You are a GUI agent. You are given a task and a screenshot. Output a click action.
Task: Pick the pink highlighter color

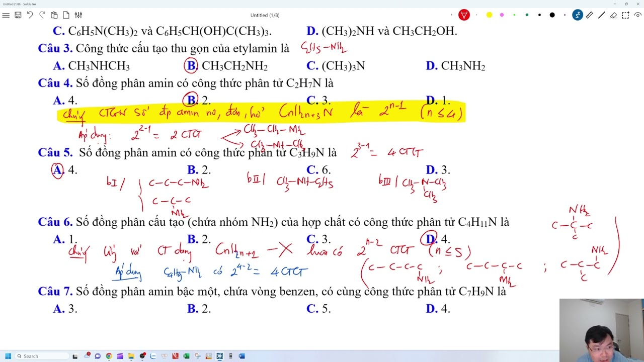pyautogui.click(x=502, y=15)
